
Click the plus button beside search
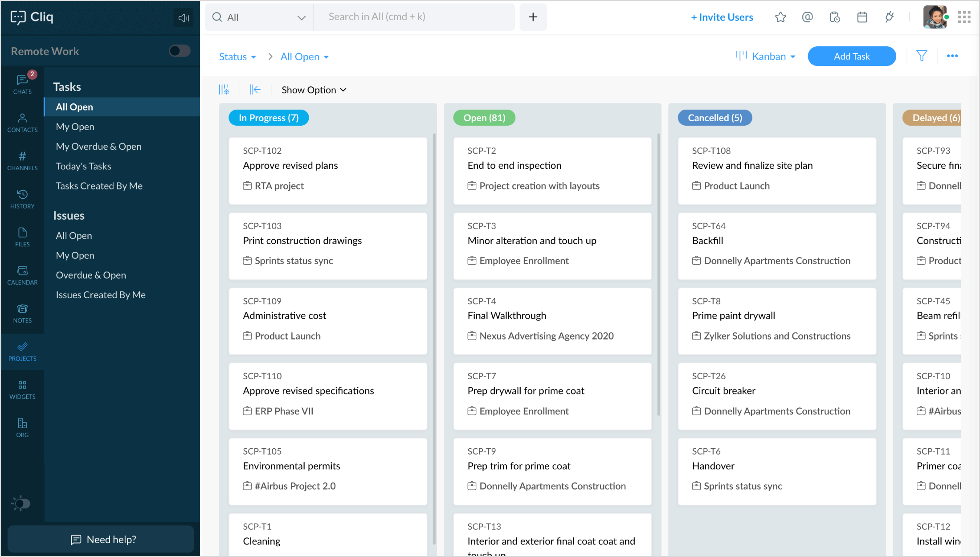tap(533, 17)
